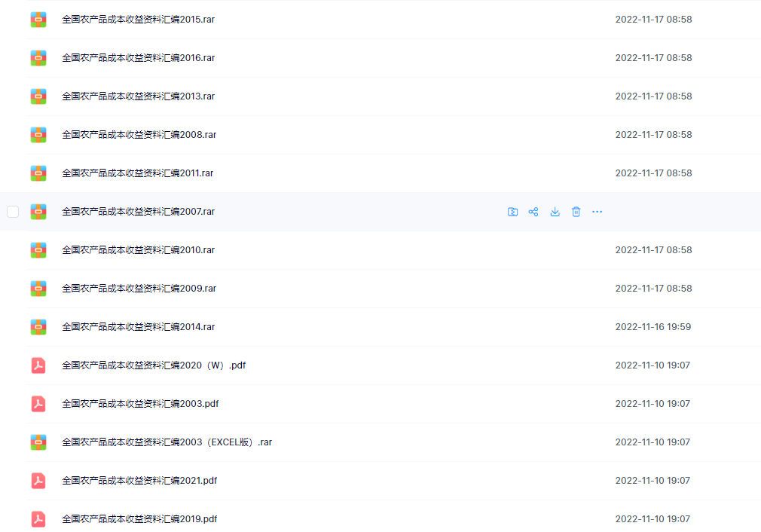Click the archive icon of 2013.rar

pyautogui.click(x=38, y=96)
